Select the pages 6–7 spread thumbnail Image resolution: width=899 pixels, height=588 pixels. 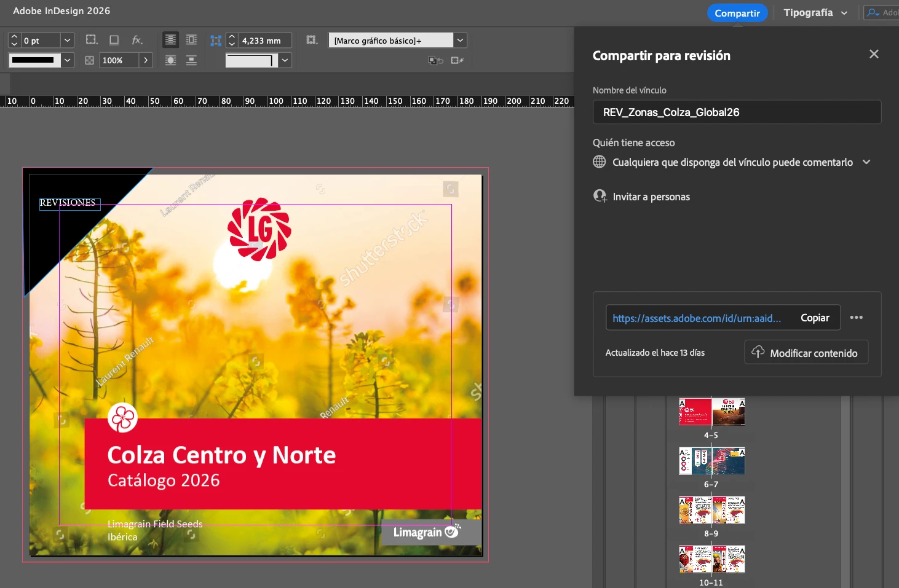712,461
